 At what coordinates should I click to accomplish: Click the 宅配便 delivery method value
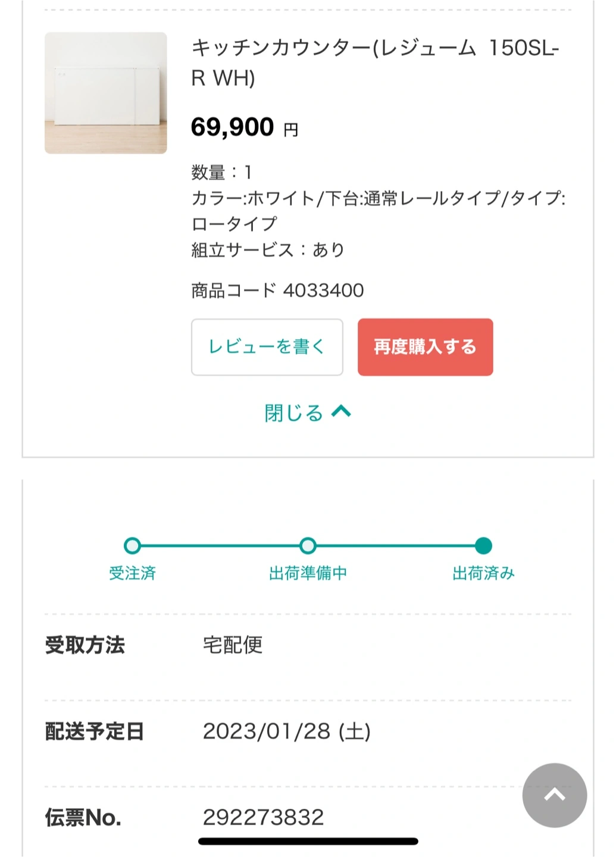click(233, 645)
